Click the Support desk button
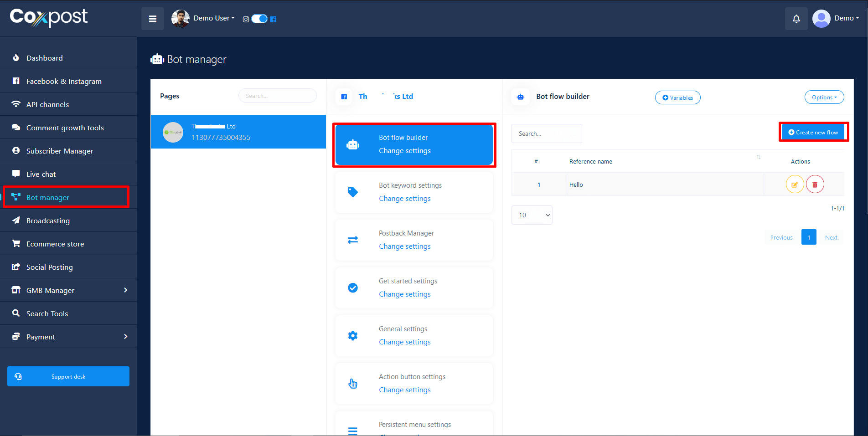Screen dimensions: 868x436 coord(68,376)
